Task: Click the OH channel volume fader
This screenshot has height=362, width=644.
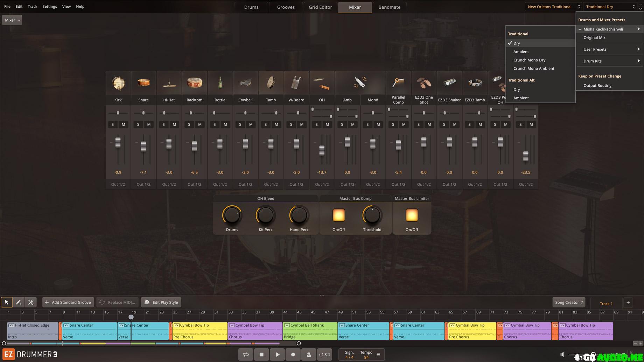Action: [x=322, y=150]
